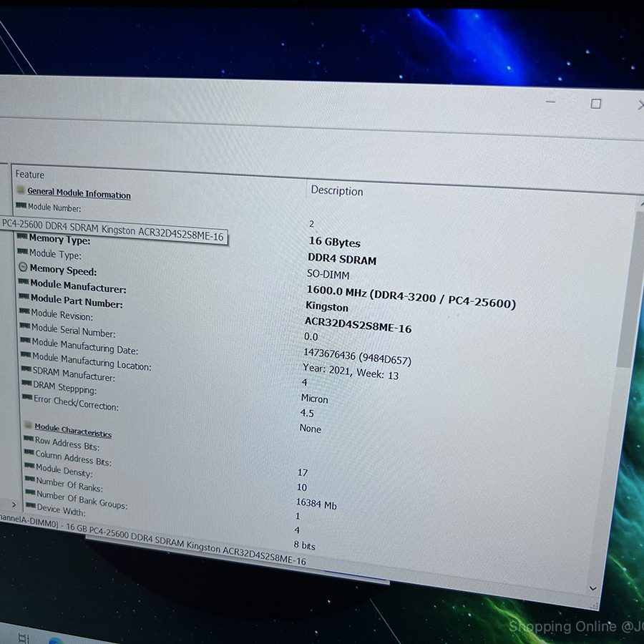
Task: Click the SDRAM Manufacturer row icon
Action: pos(26,369)
